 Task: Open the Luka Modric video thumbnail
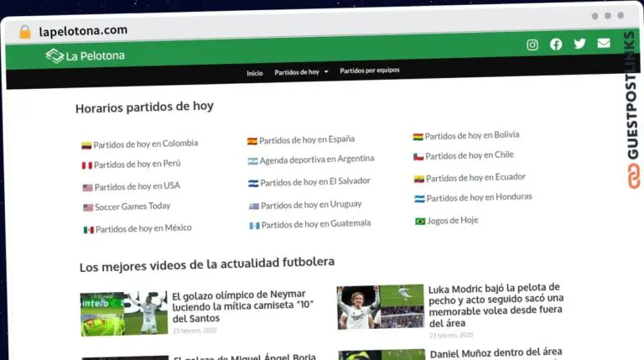click(x=380, y=307)
